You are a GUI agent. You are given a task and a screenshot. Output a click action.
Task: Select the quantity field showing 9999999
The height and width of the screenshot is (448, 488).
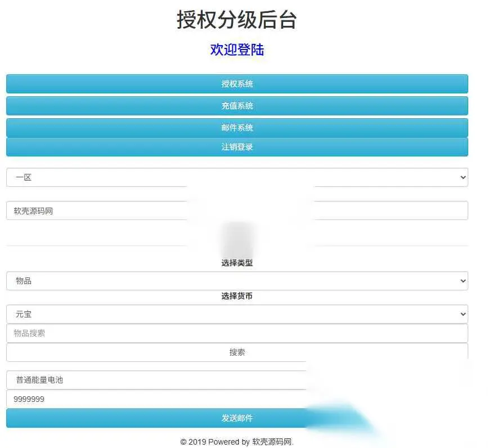click(x=237, y=399)
